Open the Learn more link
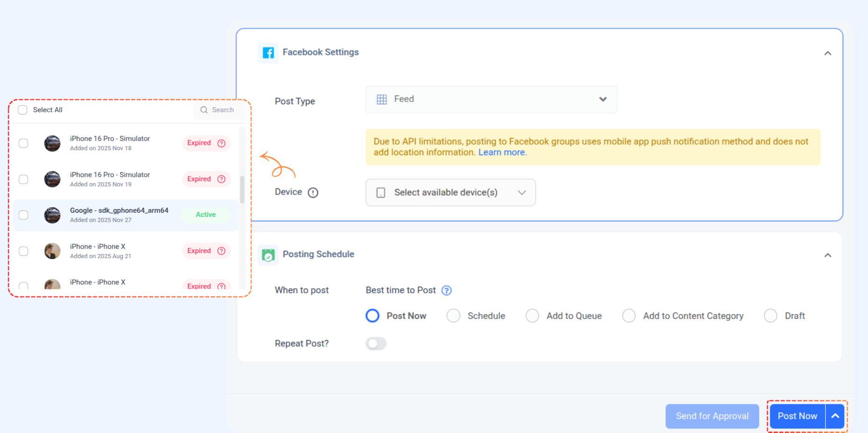 point(501,152)
